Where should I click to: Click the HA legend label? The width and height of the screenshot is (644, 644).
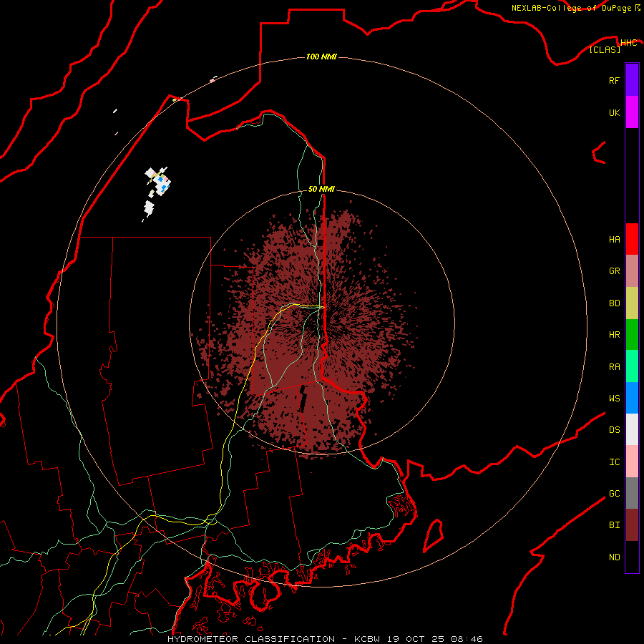[614, 240]
